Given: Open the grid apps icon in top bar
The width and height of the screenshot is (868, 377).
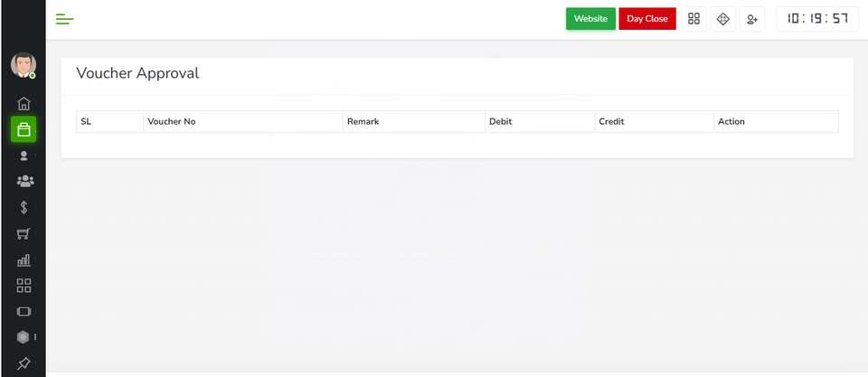Looking at the screenshot, I should (x=693, y=19).
